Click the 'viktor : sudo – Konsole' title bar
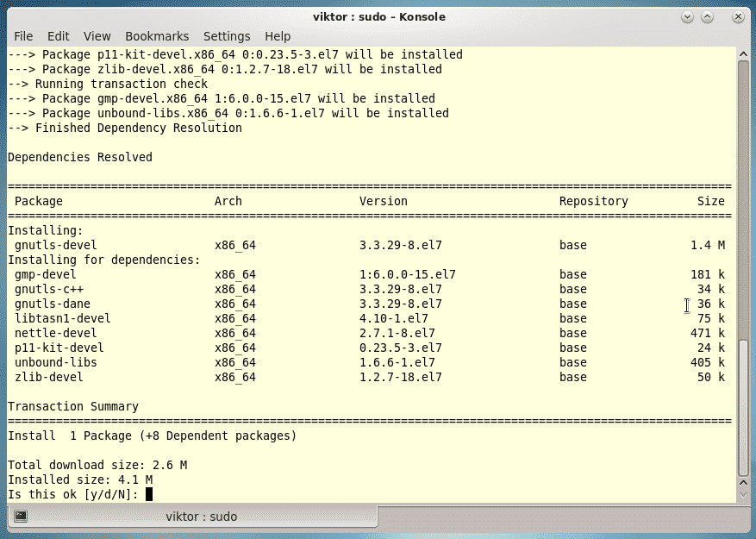This screenshot has height=539, width=756. point(379,17)
